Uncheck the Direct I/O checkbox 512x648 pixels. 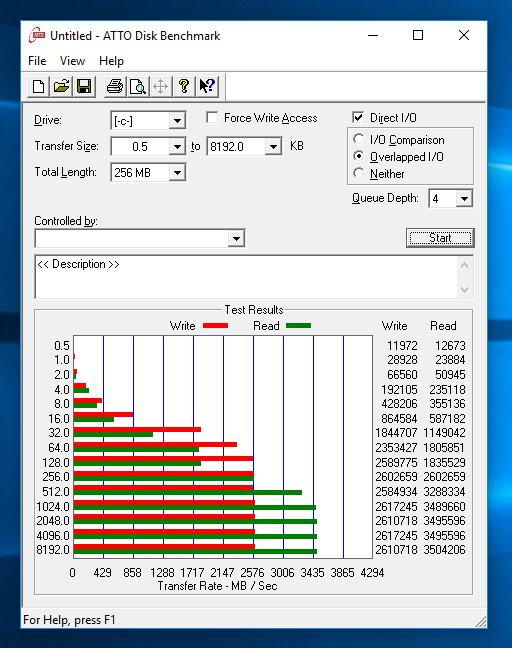click(358, 118)
